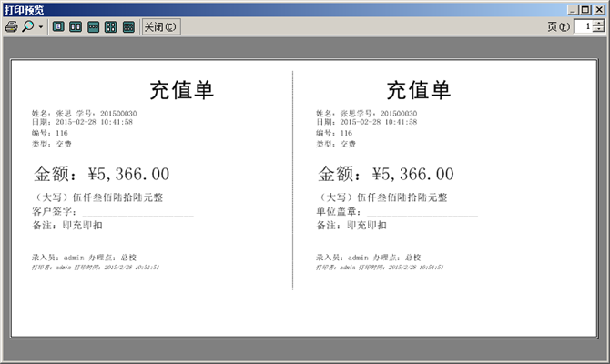610x364 pixels.
Task: Switch to four-page preview layout
Action: [111, 27]
